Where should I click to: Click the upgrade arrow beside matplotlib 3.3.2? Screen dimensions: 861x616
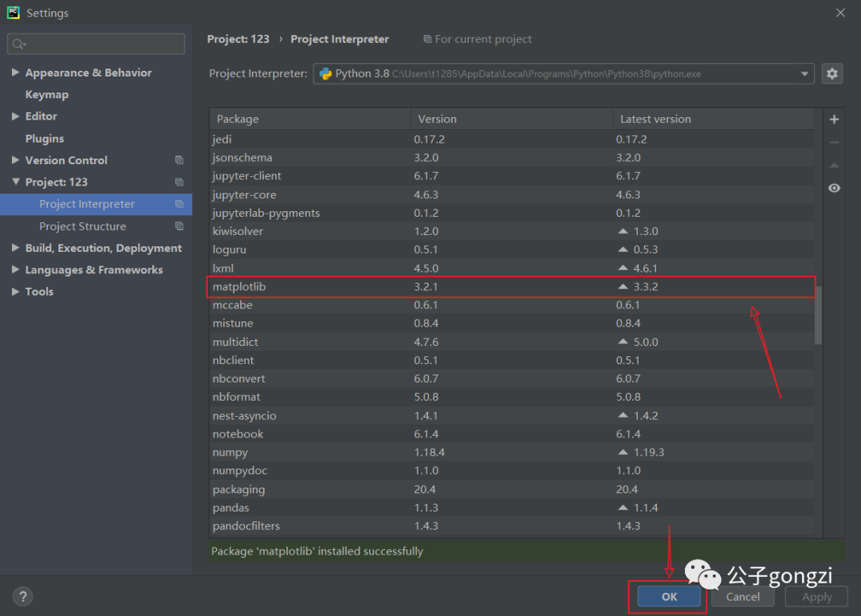point(623,287)
